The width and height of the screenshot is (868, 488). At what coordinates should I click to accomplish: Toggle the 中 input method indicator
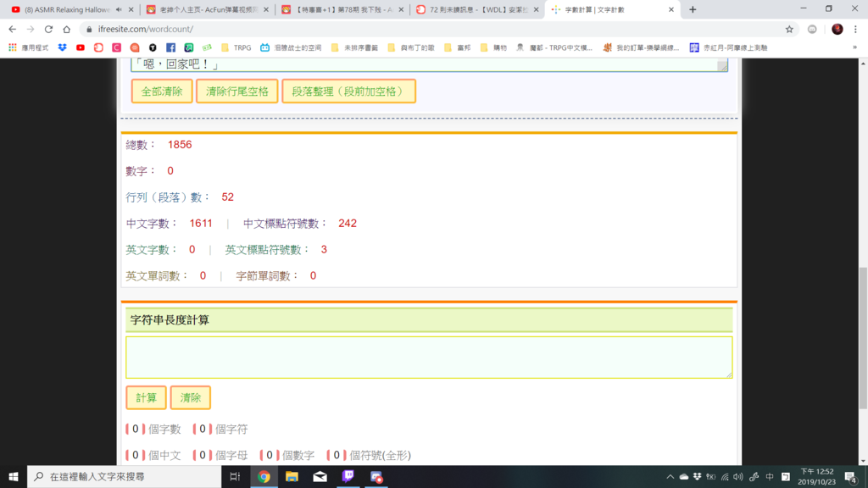(770, 476)
